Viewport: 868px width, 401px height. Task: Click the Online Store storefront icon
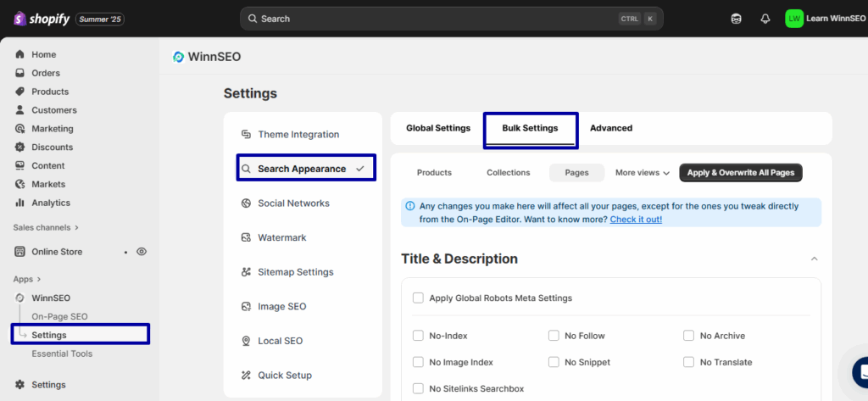(x=20, y=252)
